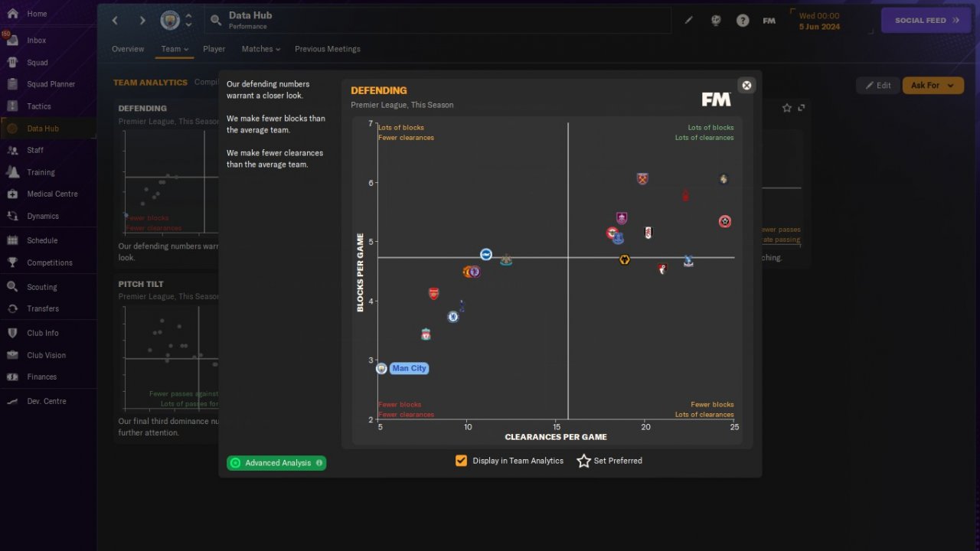Open Competitions in the sidebar

tap(50, 262)
